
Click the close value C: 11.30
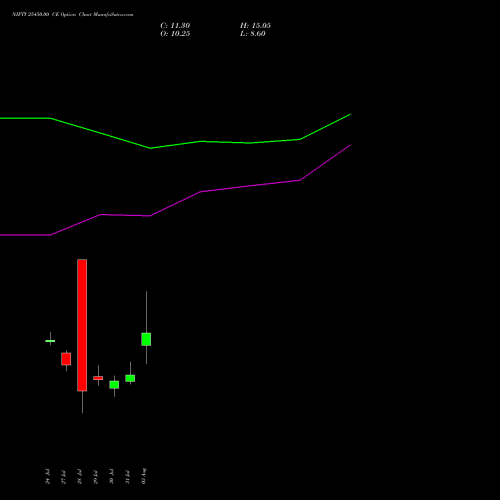[175, 26]
